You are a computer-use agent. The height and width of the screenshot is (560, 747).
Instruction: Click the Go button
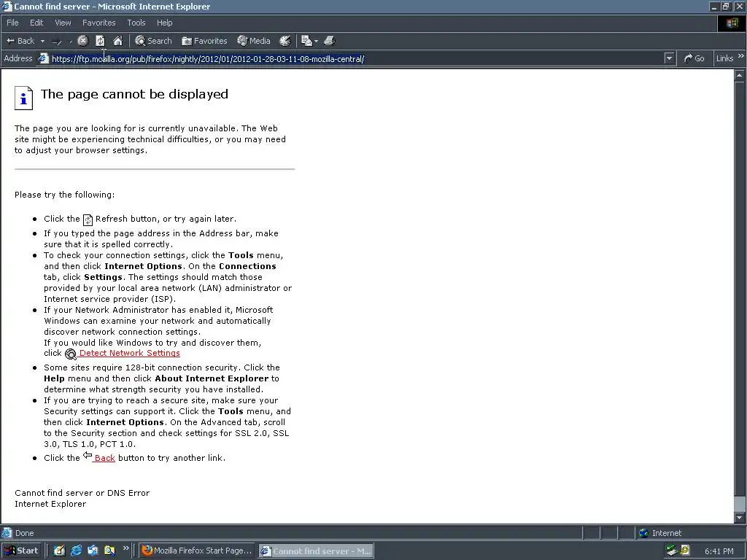tap(694, 58)
